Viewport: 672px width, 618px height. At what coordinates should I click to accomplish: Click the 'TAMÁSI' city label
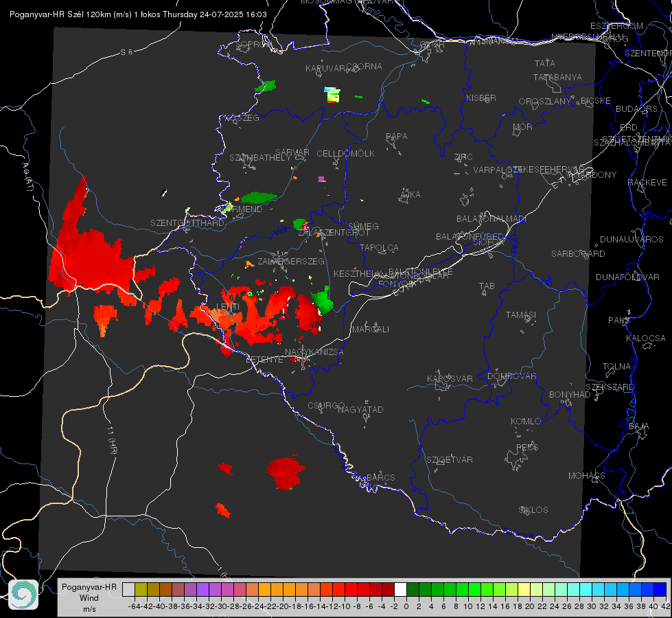pyautogui.click(x=521, y=315)
